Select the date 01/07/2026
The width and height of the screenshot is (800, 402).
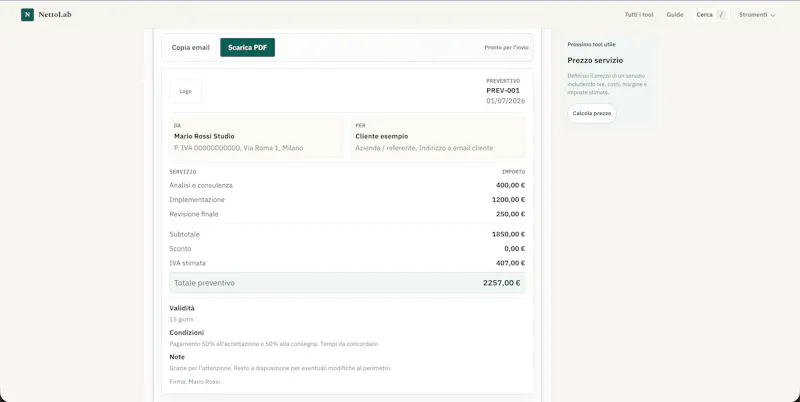505,101
